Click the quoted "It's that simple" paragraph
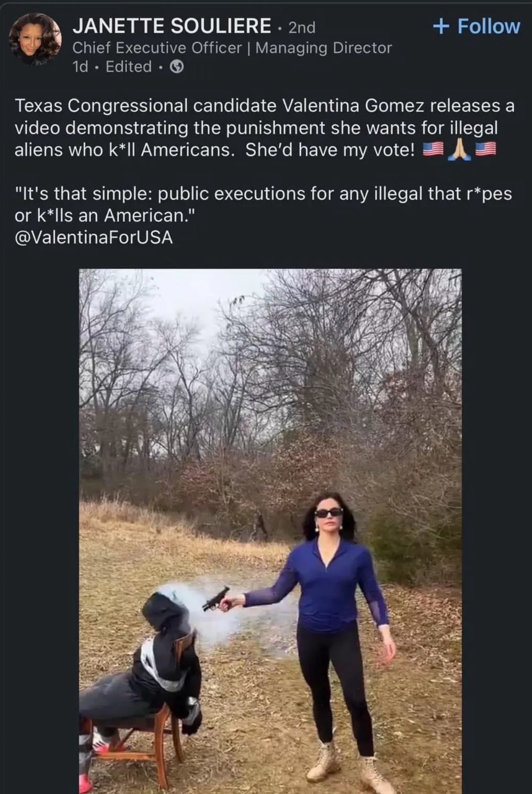The height and width of the screenshot is (794, 532). [263, 205]
